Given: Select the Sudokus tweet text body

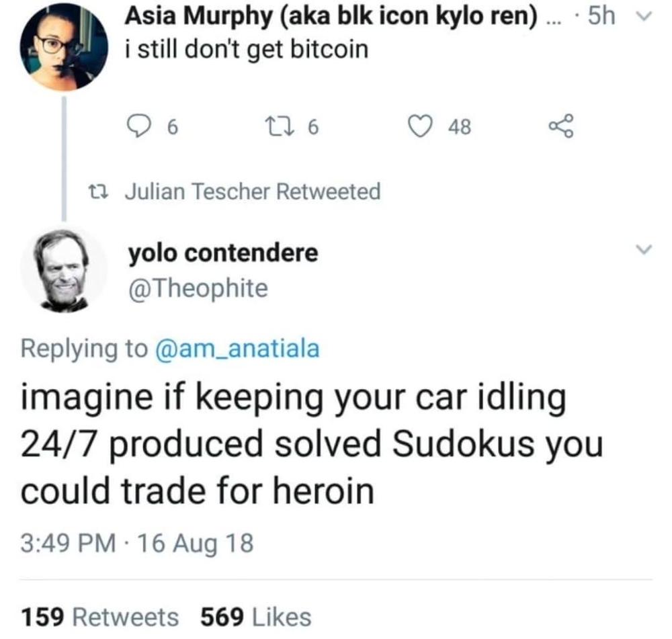Looking at the screenshot, I should click(312, 444).
